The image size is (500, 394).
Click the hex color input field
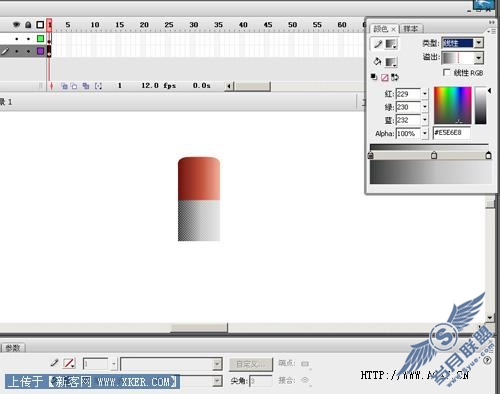pos(452,133)
